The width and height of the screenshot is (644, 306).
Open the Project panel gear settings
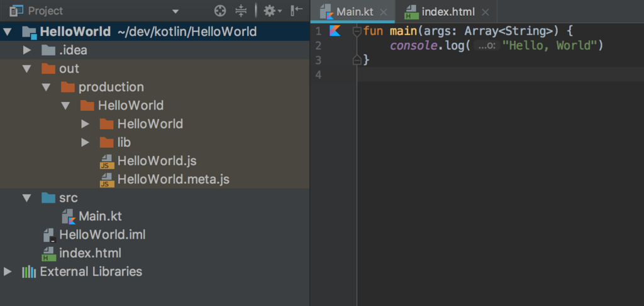tap(272, 11)
